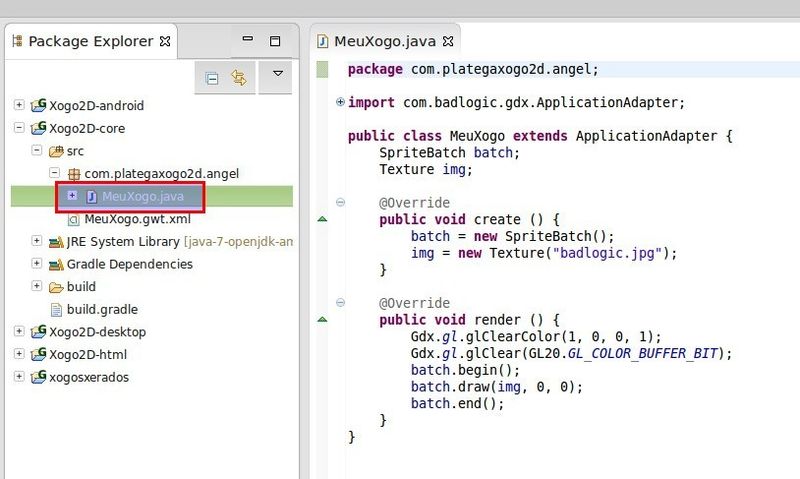Expand the Xogo2D-desktop project

click(19, 331)
